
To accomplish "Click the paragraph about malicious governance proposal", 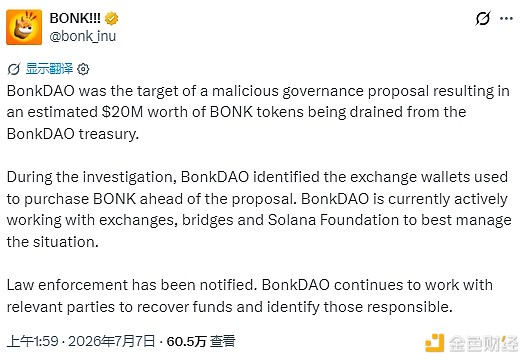I will tap(258, 112).
